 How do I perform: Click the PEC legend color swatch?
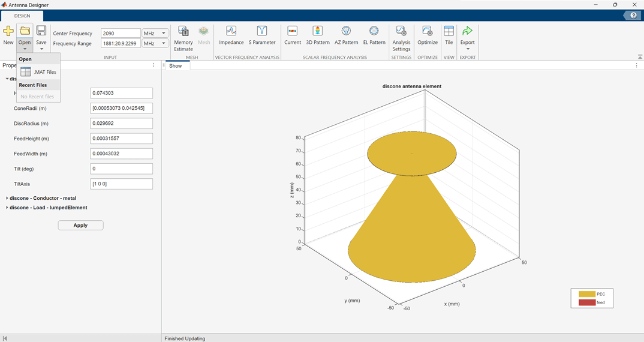tap(586, 294)
